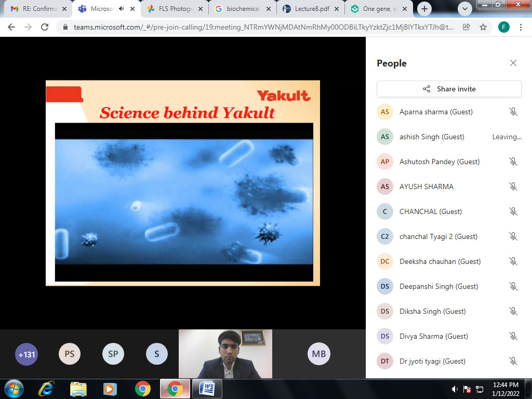Click AYUSH SHARMA's muted microphone icon
The image size is (532, 399).
[513, 187]
